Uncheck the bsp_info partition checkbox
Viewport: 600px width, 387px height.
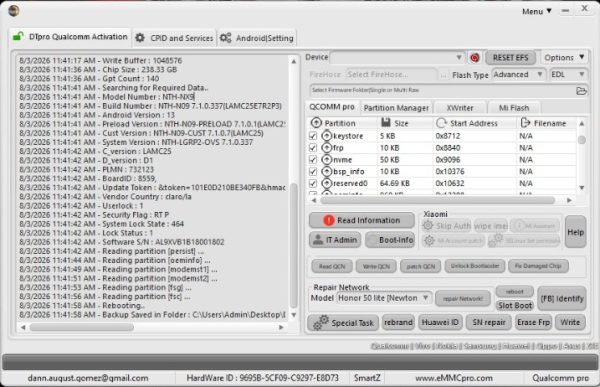(313, 171)
